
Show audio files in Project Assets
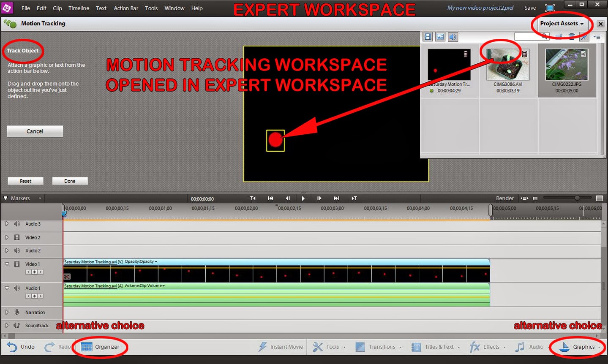pyautogui.click(x=453, y=37)
